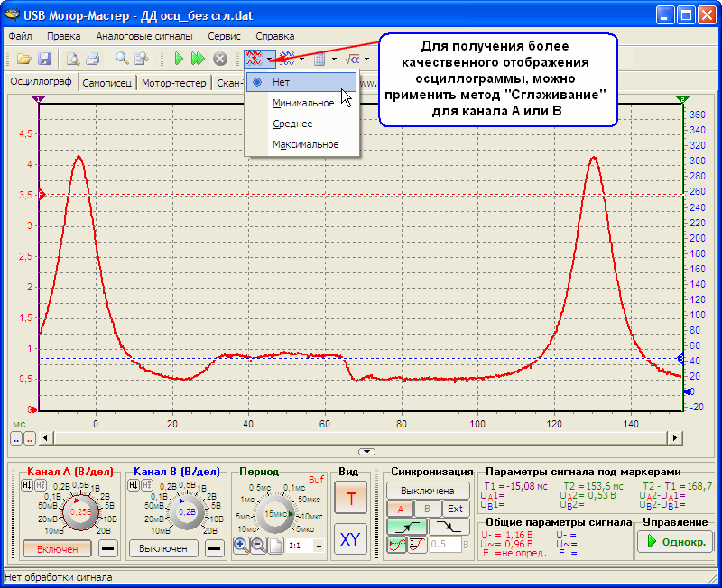Switch to the 'Самописец' tab
The height and width of the screenshot is (588, 722).
(107, 83)
